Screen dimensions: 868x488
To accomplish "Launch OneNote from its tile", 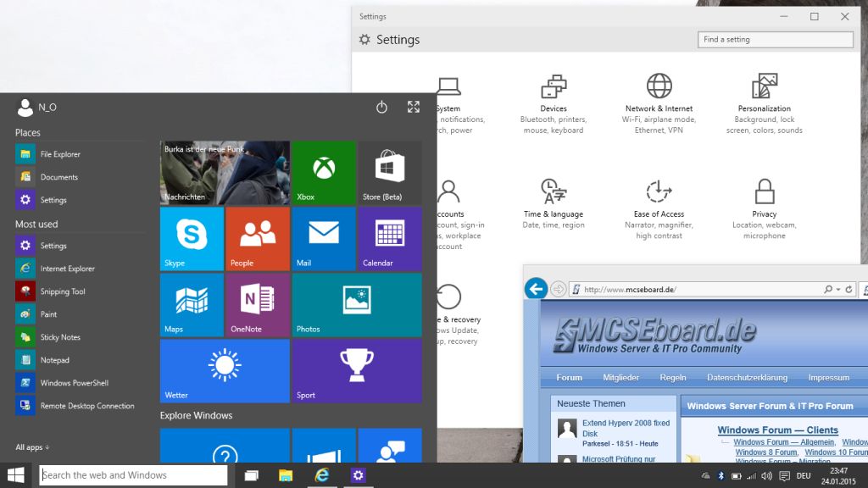I will 258,305.
